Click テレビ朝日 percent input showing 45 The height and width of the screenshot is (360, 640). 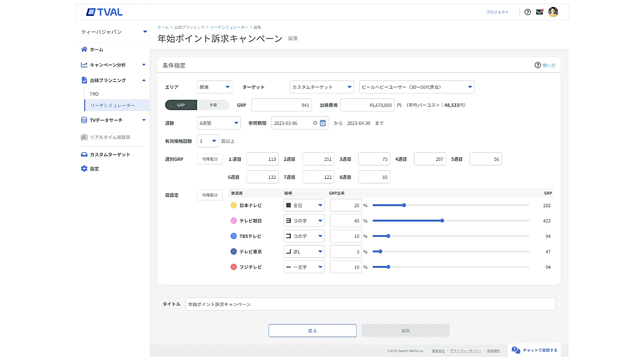coord(346,221)
